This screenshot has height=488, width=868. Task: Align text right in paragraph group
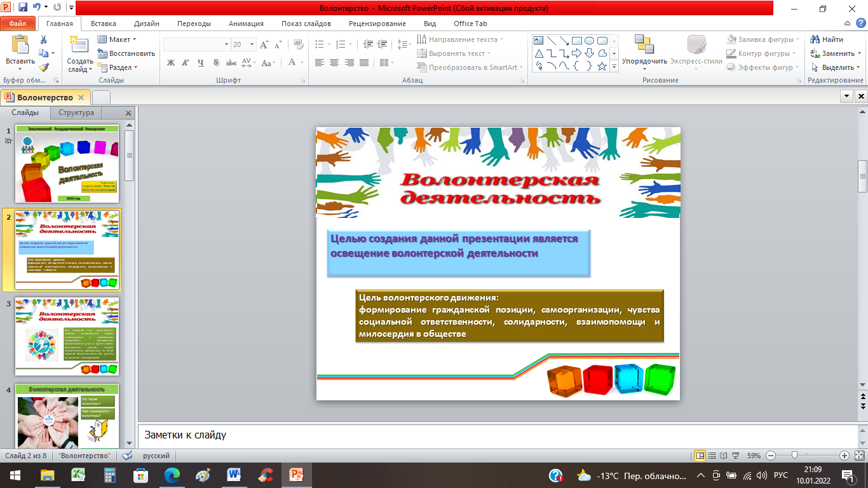click(x=349, y=62)
